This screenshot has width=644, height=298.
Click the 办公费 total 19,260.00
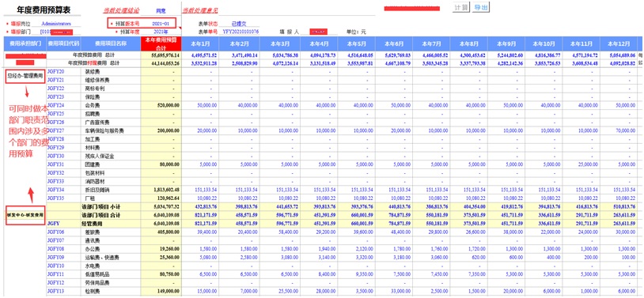tap(169, 249)
